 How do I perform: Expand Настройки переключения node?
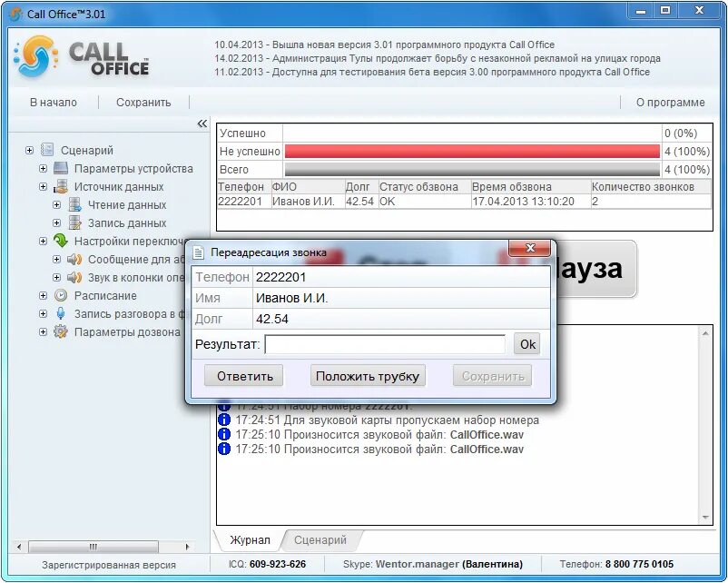pos(44,241)
